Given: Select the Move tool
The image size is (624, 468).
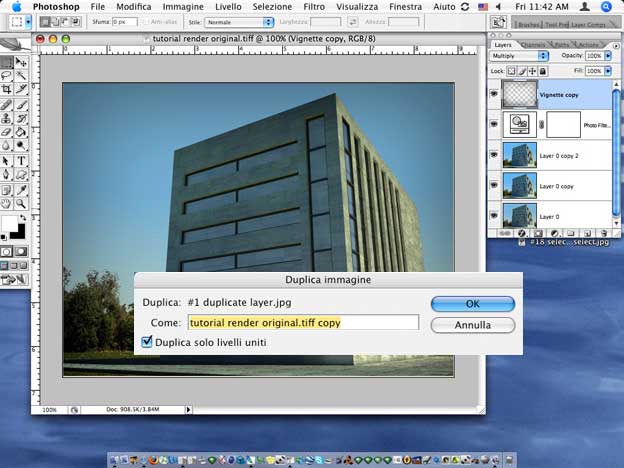Looking at the screenshot, I should pyautogui.click(x=22, y=62).
